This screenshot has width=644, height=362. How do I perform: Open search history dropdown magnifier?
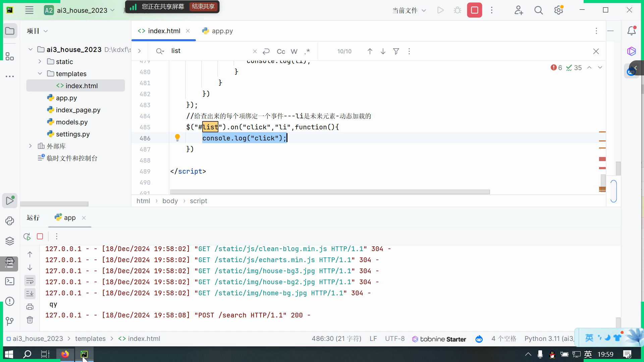point(160,51)
